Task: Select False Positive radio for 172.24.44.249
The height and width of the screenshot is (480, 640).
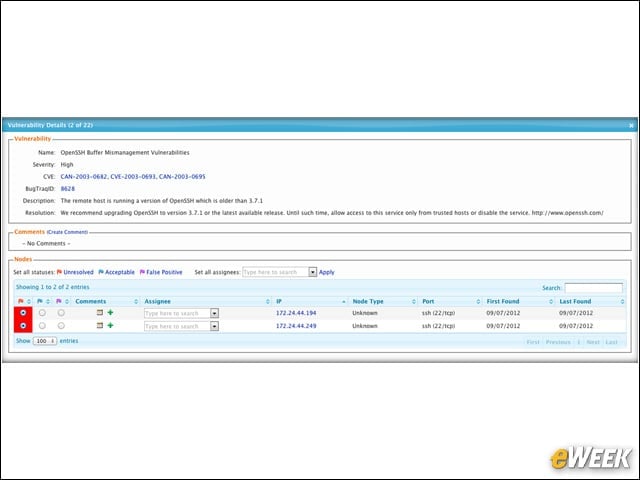Action: 61,326
